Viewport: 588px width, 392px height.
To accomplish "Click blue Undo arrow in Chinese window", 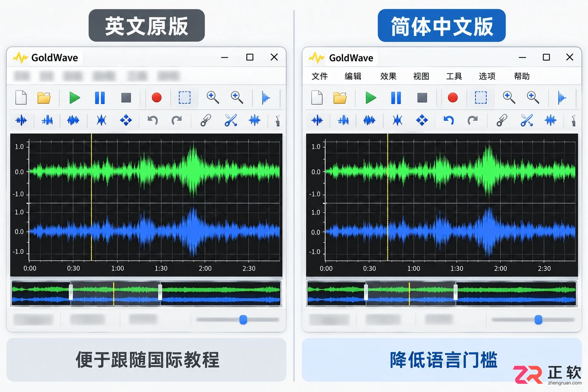I will click(449, 120).
